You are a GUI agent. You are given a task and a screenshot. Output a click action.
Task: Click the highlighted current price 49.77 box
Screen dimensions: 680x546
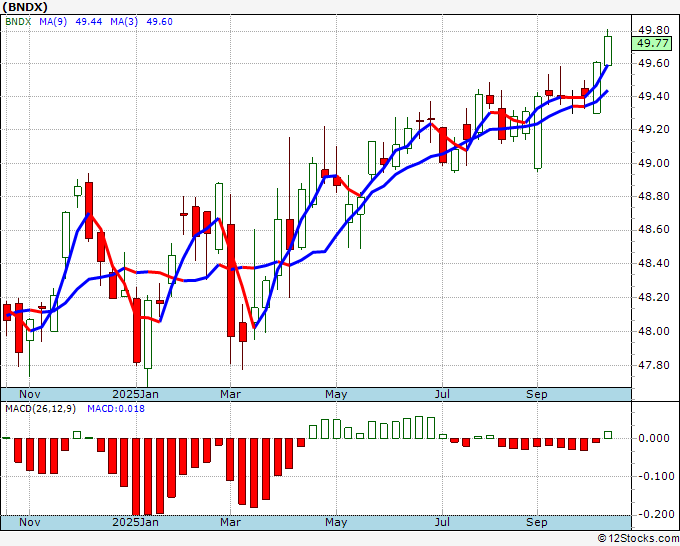[652, 43]
